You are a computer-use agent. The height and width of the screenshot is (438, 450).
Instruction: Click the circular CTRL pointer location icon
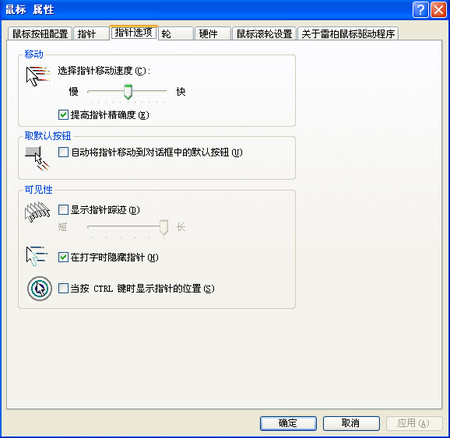pos(39,288)
